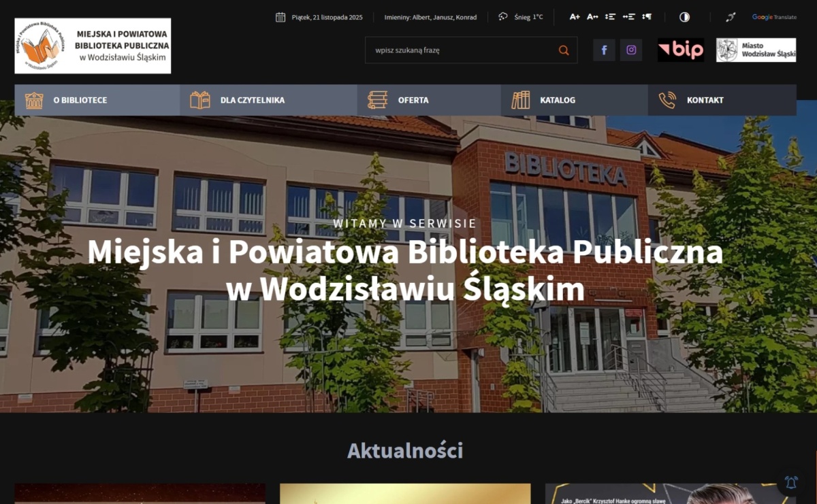This screenshot has width=817, height=504.
Task: Increase font size with A+ icon
Action: 575,17
